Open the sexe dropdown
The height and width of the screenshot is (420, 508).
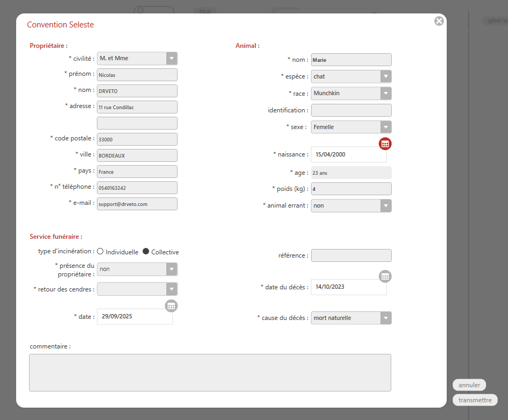(x=385, y=127)
